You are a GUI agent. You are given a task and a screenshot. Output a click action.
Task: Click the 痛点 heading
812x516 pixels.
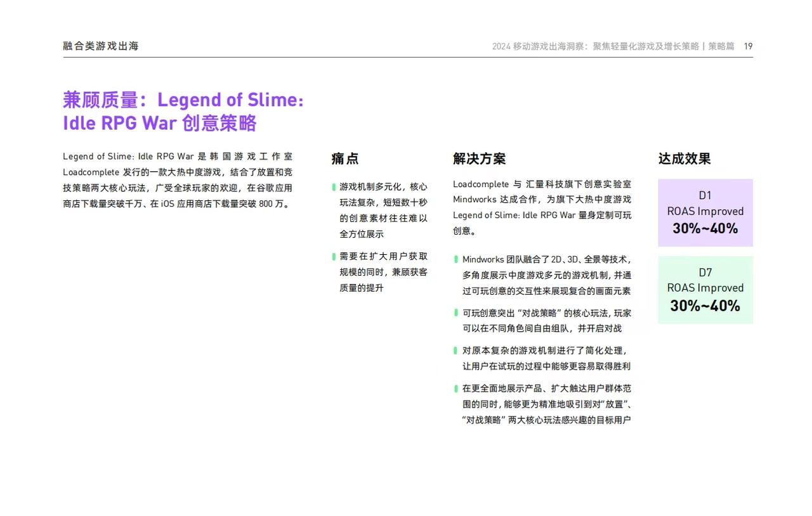(345, 158)
